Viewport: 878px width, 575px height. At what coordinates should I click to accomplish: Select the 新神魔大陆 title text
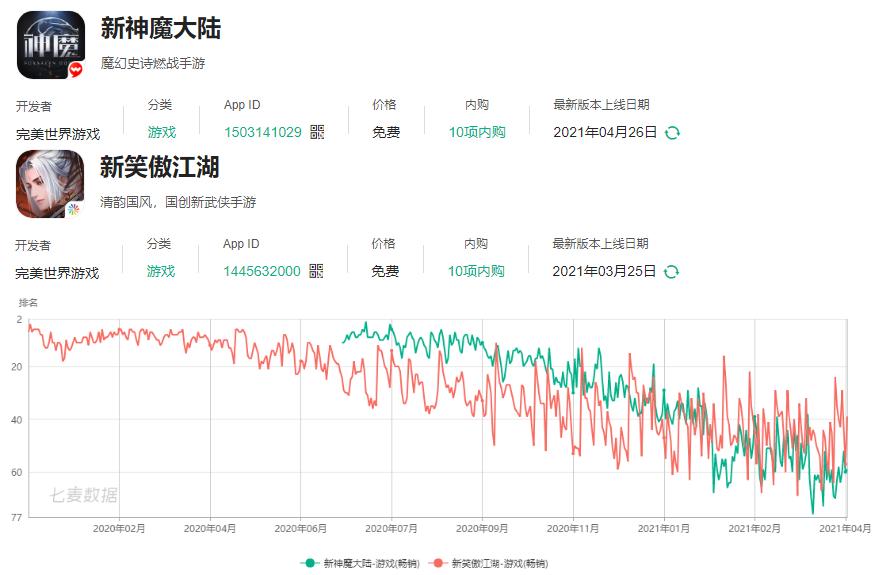161,28
